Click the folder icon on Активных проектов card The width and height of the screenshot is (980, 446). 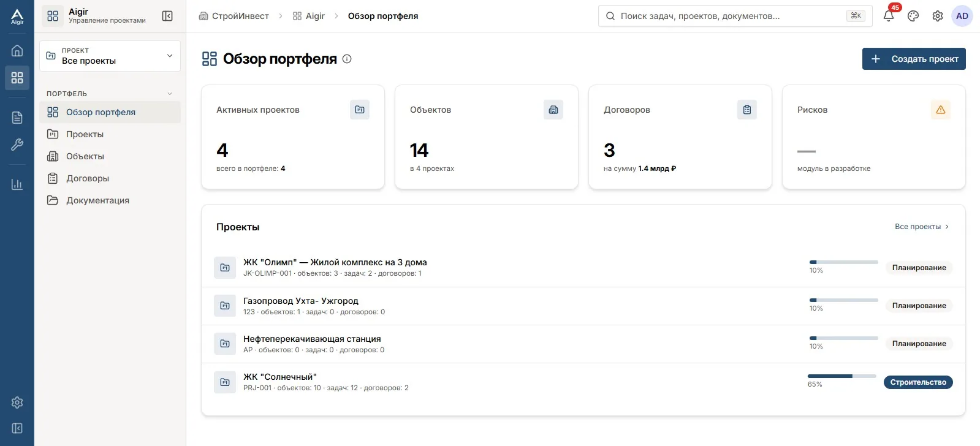coord(360,110)
